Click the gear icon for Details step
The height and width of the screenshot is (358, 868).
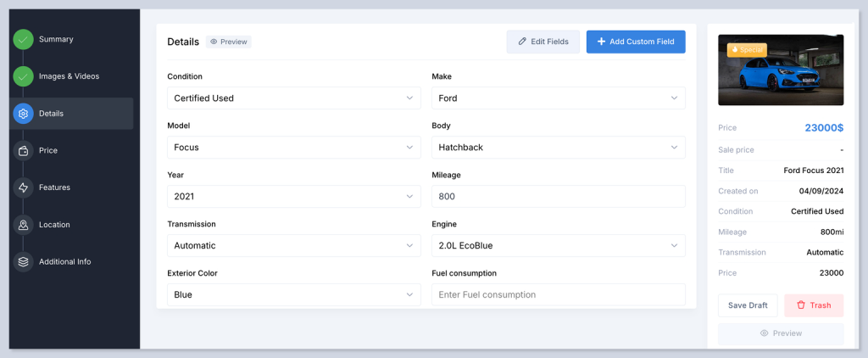coord(23,114)
